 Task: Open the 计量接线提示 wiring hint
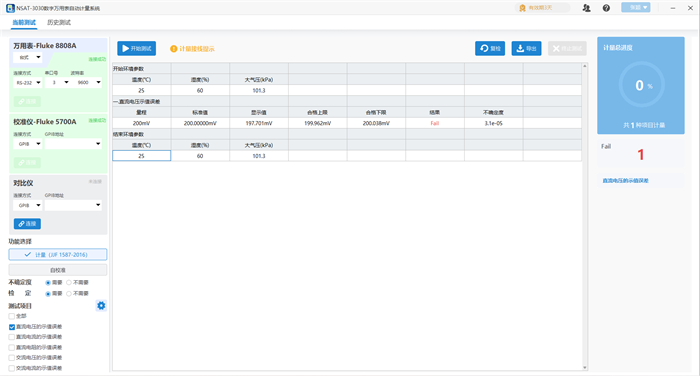coord(192,49)
